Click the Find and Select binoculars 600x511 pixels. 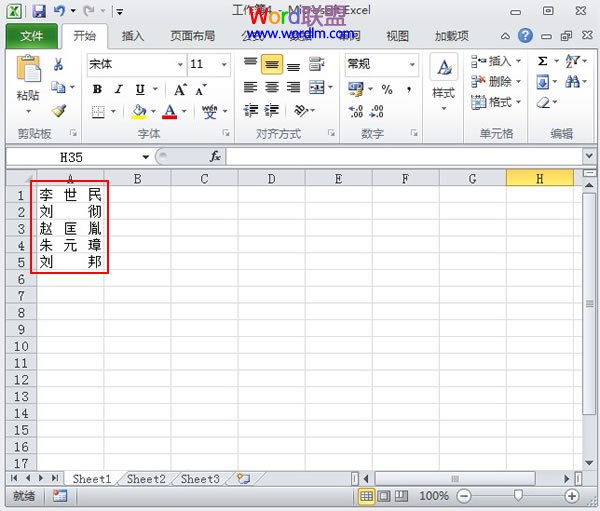pos(572,82)
